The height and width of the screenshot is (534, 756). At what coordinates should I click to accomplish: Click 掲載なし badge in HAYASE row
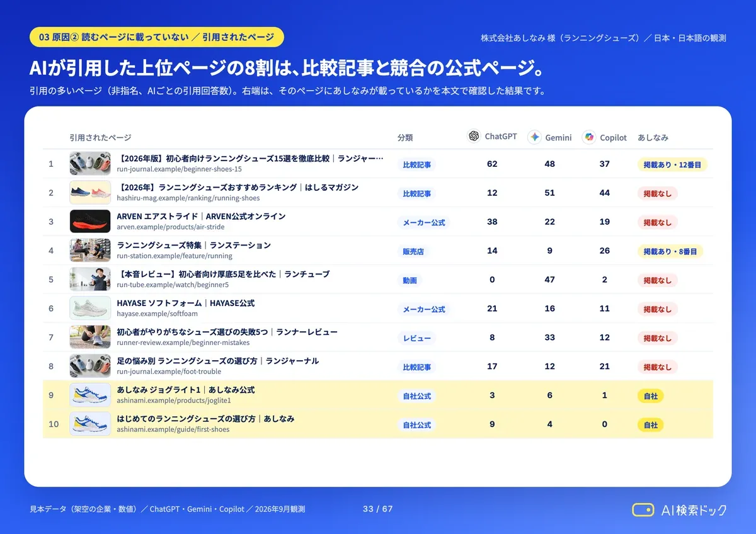pyautogui.click(x=657, y=310)
